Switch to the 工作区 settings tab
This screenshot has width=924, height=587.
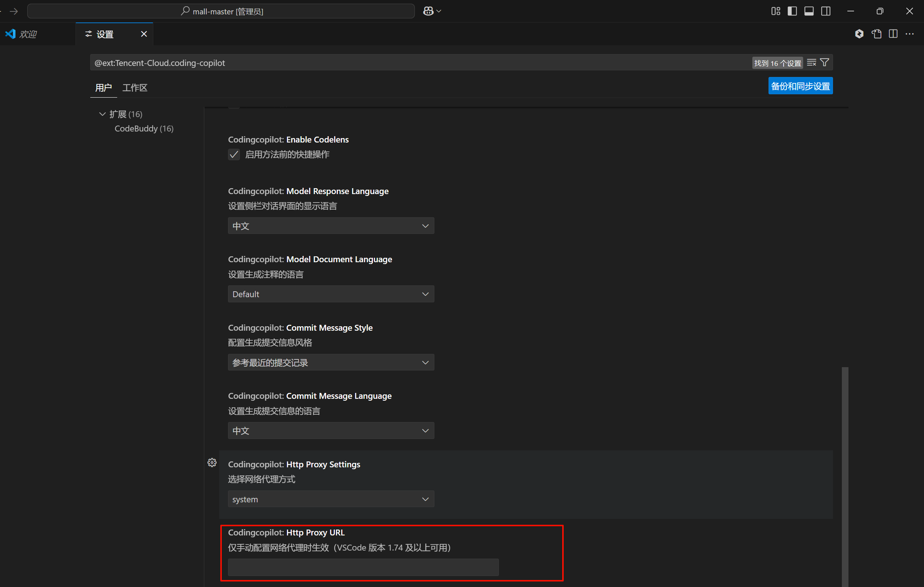pos(135,88)
